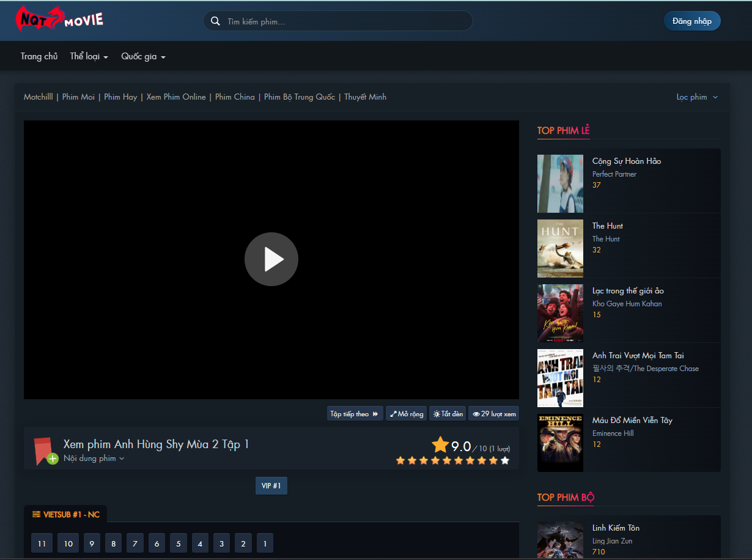Open the Quốc gia dropdown menu
The height and width of the screenshot is (560, 752).
point(143,56)
